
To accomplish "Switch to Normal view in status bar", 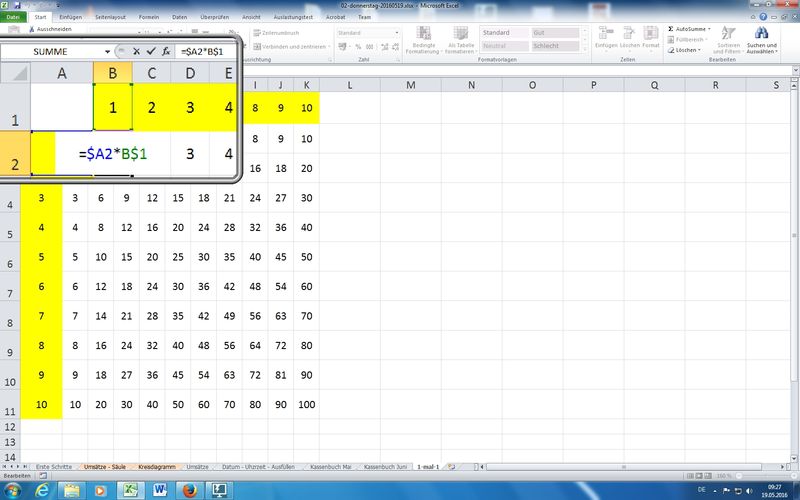I will [690, 476].
